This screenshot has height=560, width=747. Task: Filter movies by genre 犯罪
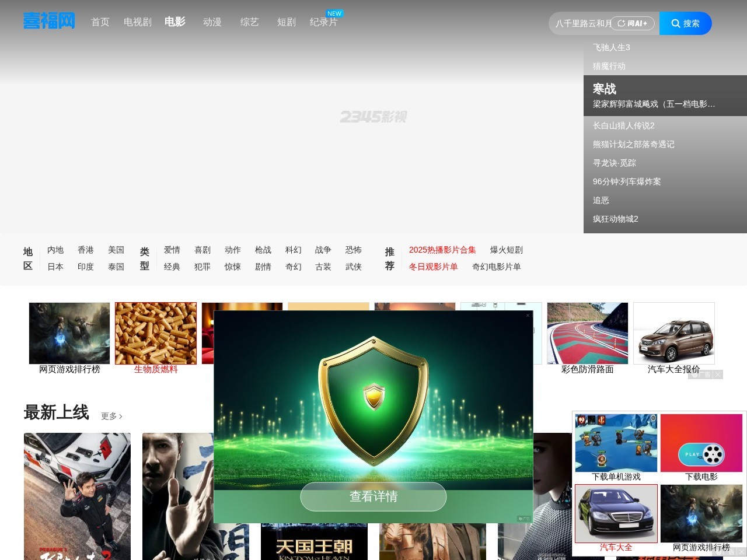(x=203, y=267)
